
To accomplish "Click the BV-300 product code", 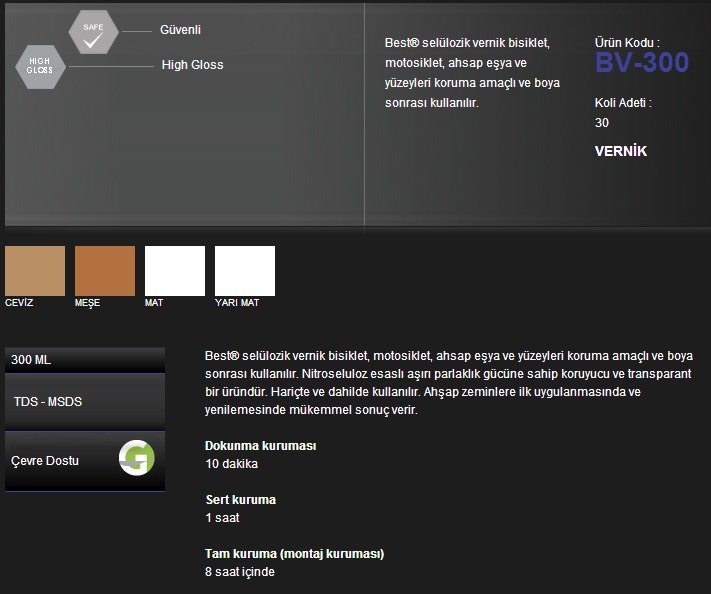I will [642, 63].
